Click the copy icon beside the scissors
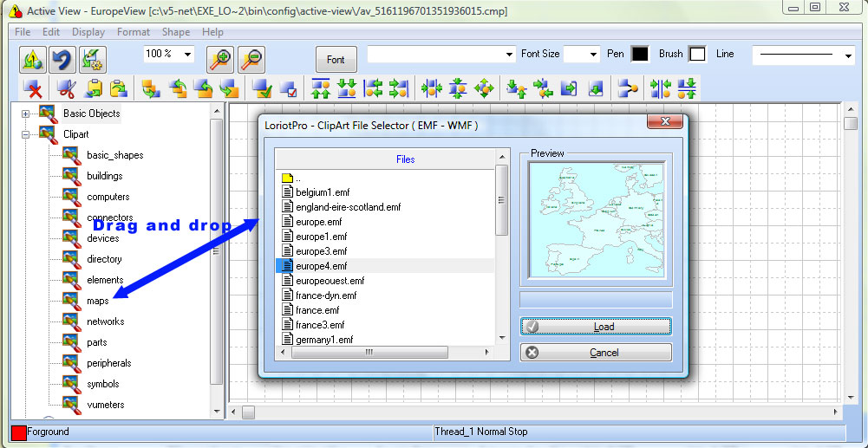The height and width of the screenshot is (448, 868). pos(93,88)
